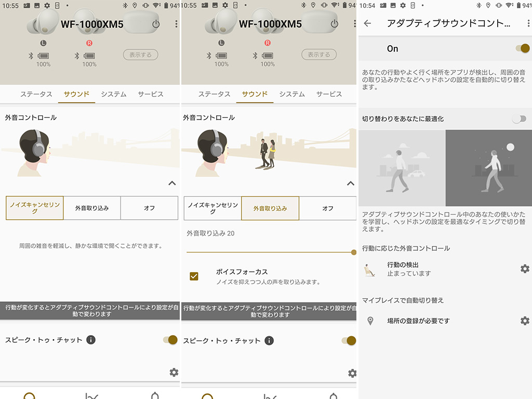Image resolution: width=532 pixels, height=399 pixels.
Task: Tap the 表示する button in the middle screenshot
Action: click(319, 54)
